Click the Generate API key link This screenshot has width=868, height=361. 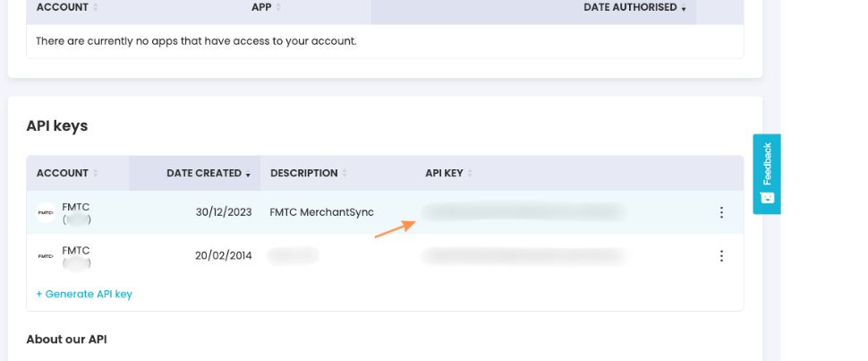[x=84, y=294]
